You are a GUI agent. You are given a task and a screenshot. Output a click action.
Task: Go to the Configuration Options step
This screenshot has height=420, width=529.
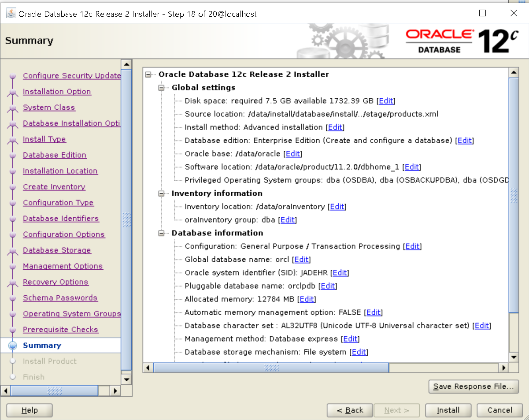[64, 234]
